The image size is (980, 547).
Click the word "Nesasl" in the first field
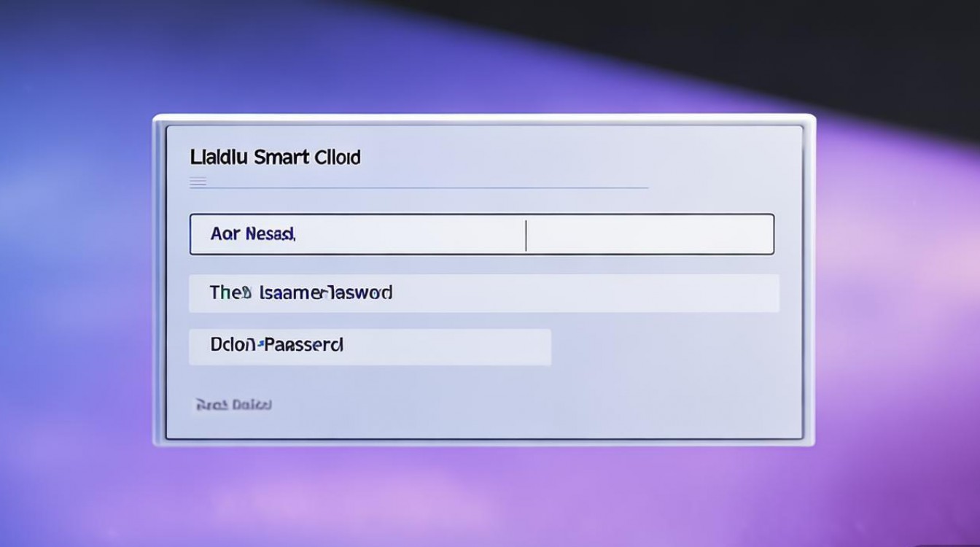point(271,234)
